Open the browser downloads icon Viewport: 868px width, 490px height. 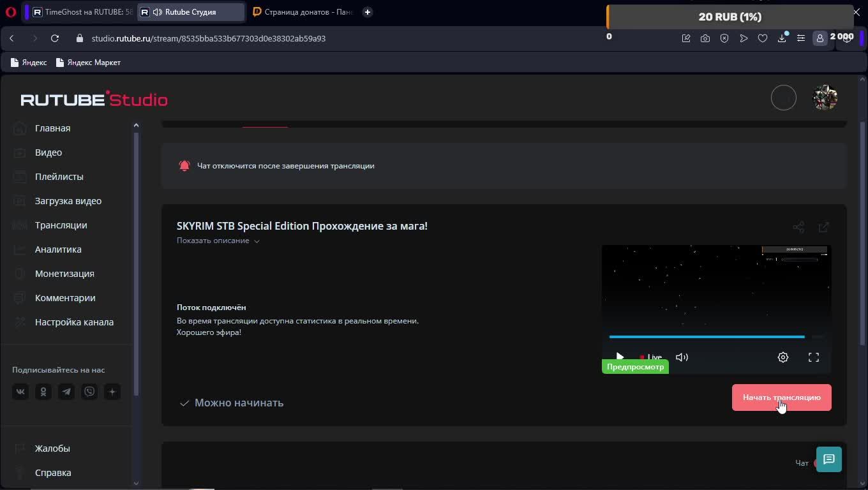tap(782, 38)
